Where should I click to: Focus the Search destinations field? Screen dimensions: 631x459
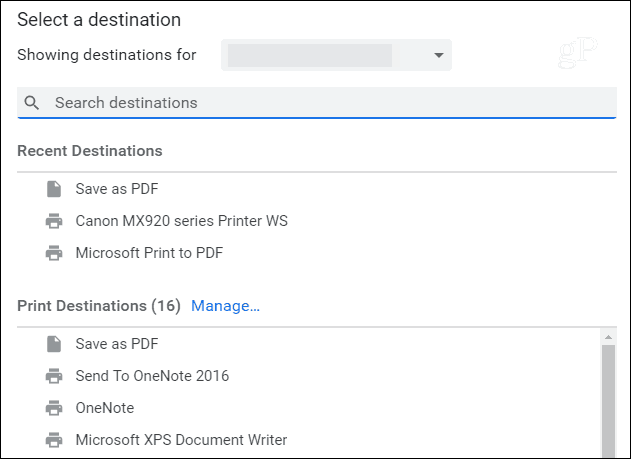point(317,103)
